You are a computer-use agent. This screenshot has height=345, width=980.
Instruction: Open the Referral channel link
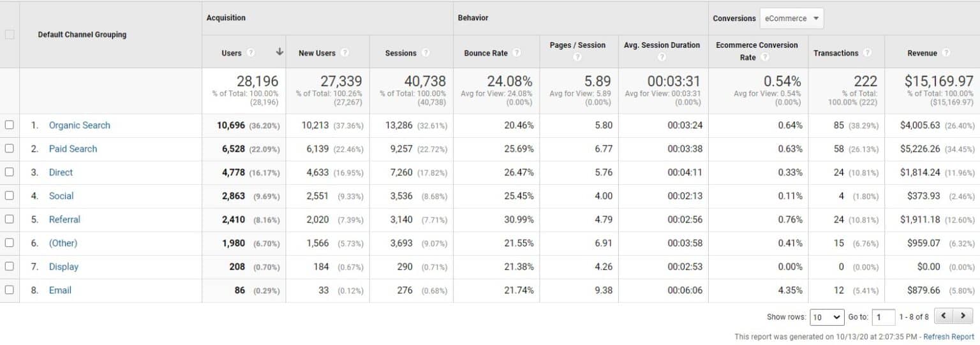64,219
